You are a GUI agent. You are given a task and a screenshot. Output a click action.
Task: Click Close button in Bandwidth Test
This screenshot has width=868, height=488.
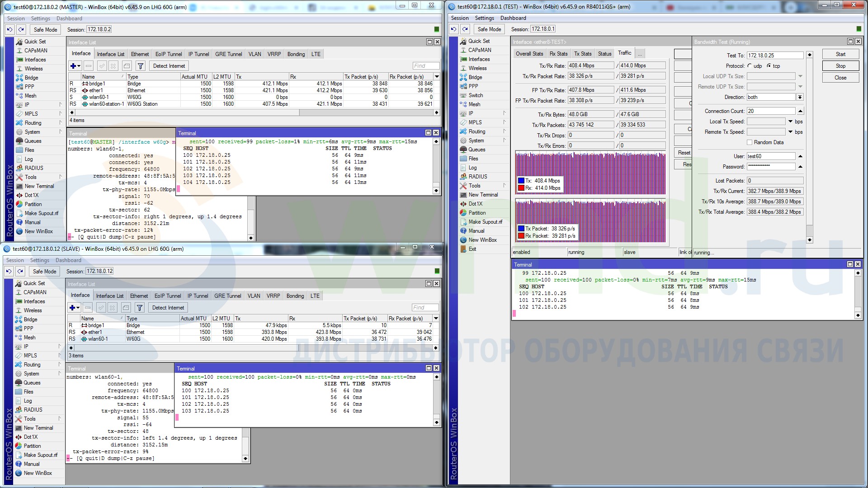pyautogui.click(x=840, y=78)
